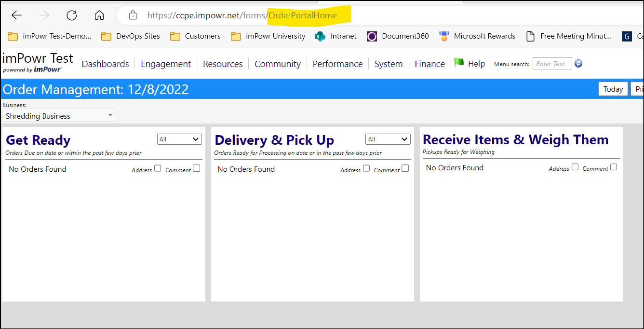Reload the page with refresh icon
Screen dimensions: 644x329
[x=72, y=15]
